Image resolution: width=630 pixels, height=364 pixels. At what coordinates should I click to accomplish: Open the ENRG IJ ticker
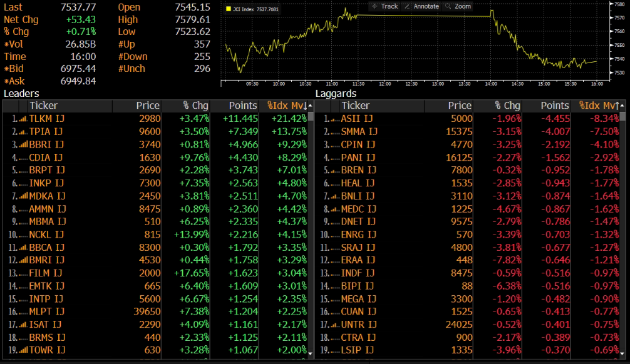(x=359, y=235)
